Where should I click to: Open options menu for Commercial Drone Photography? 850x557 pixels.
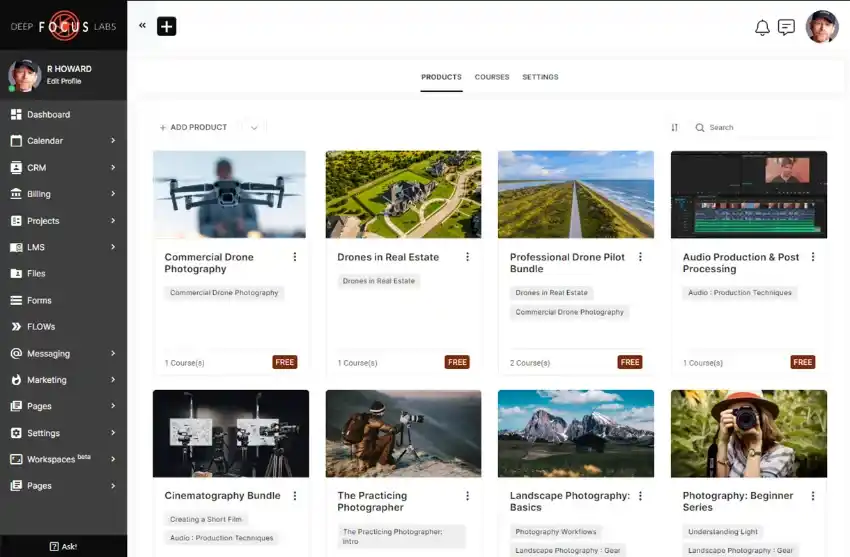coord(295,257)
